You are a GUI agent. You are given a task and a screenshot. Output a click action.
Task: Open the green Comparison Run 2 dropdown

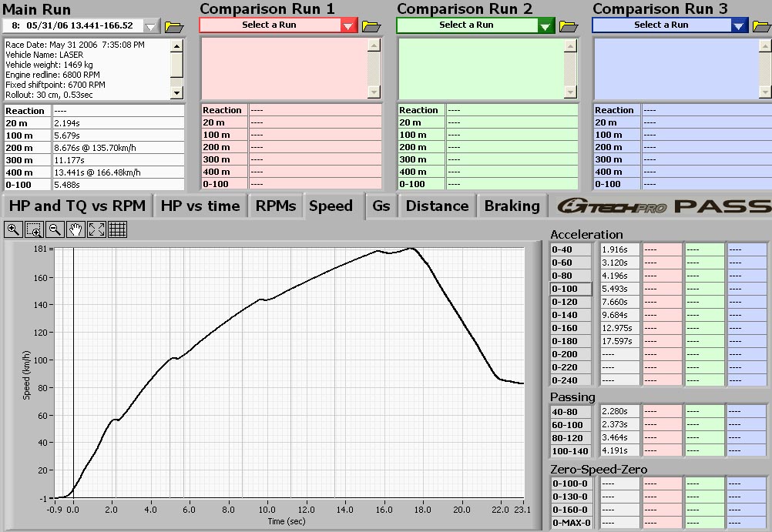(545, 26)
